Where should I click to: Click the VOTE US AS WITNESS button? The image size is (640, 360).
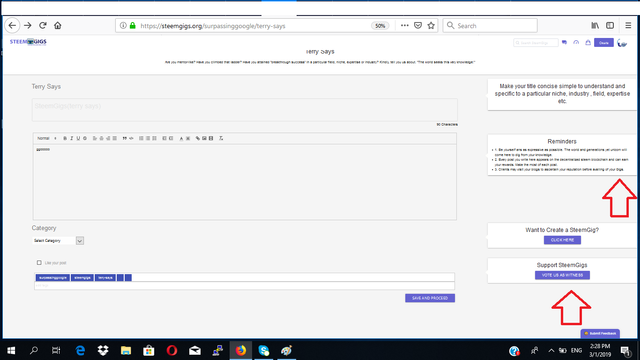pyautogui.click(x=562, y=275)
